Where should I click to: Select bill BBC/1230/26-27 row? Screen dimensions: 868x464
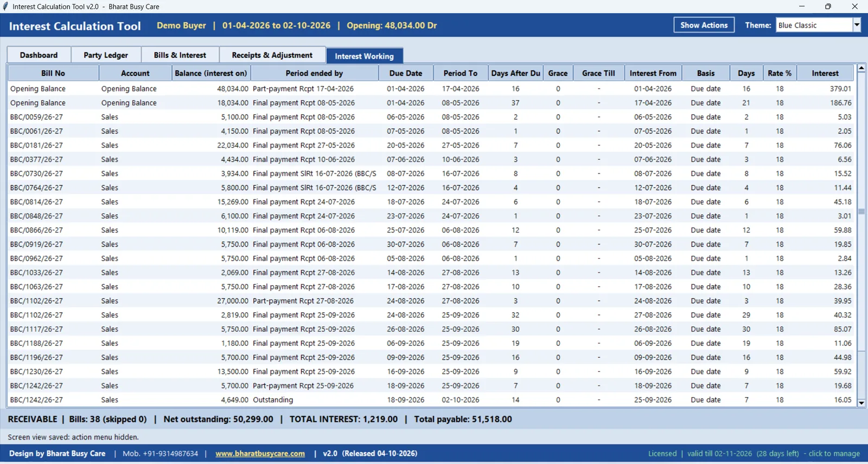tap(431, 372)
